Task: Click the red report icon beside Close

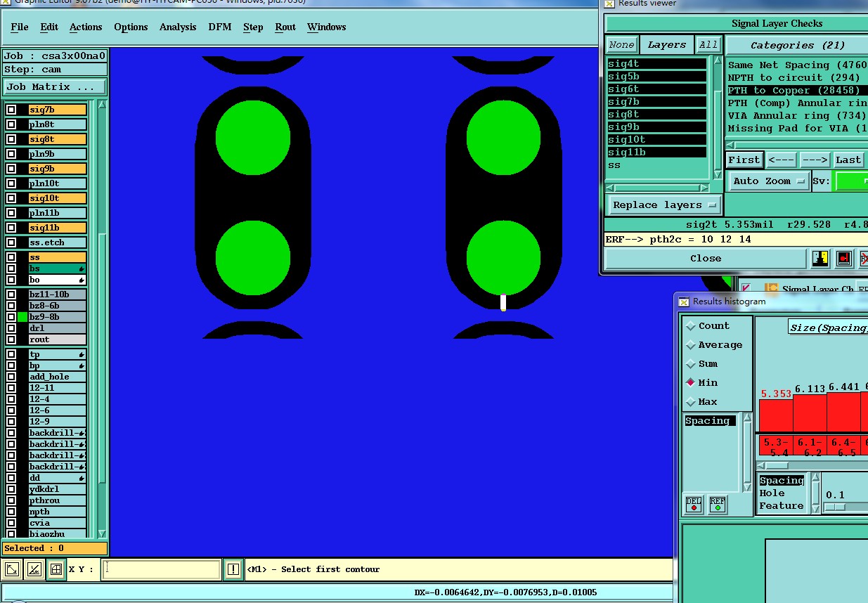Action: (844, 259)
